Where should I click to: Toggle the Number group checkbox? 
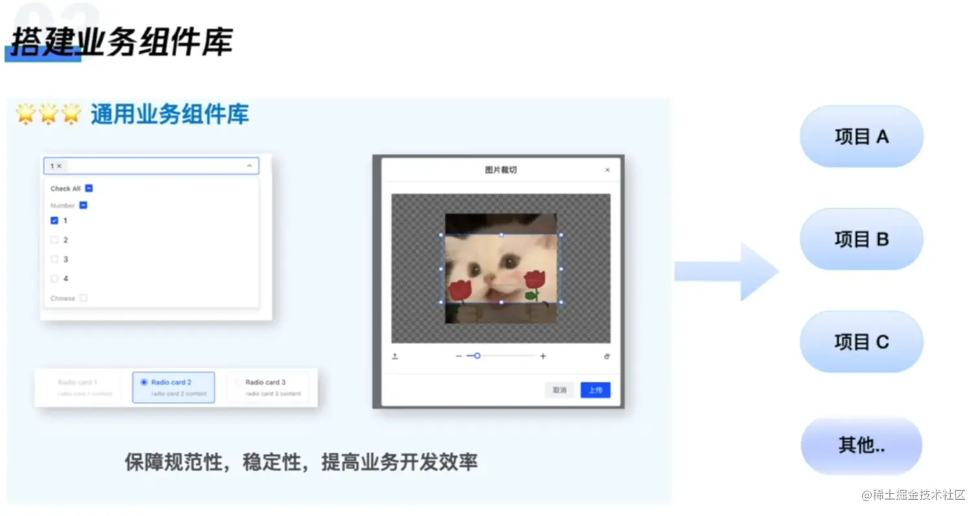[x=83, y=205]
